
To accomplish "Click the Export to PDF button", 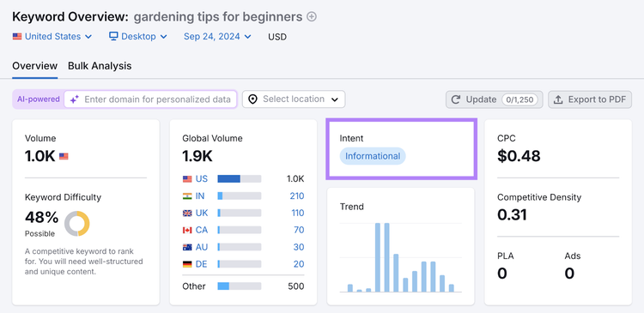I will point(590,99).
